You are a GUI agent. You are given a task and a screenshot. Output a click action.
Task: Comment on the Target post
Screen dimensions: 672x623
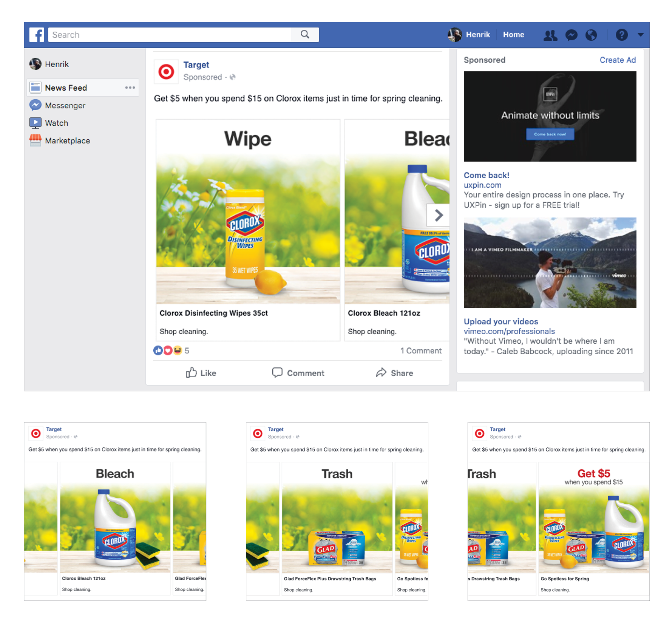298,373
